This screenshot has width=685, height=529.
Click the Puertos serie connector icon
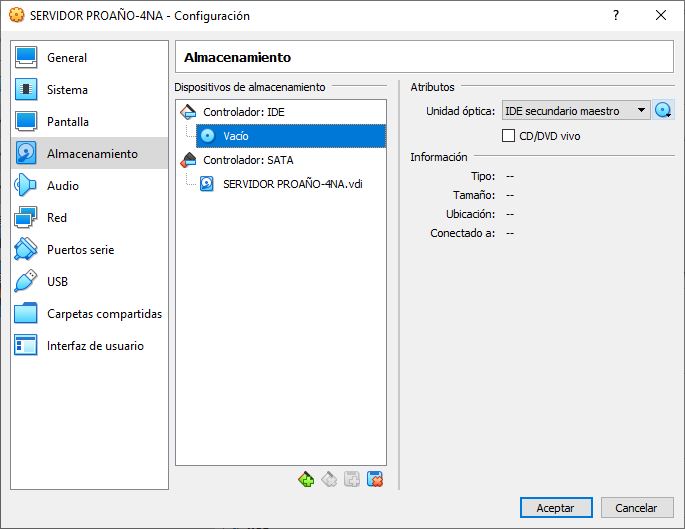[x=25, y=249]
